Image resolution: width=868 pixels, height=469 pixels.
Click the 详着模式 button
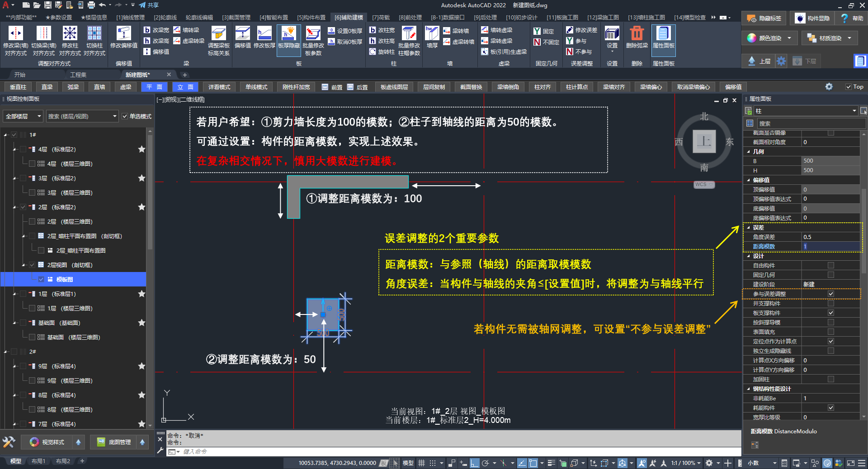[x=219, y=87]
